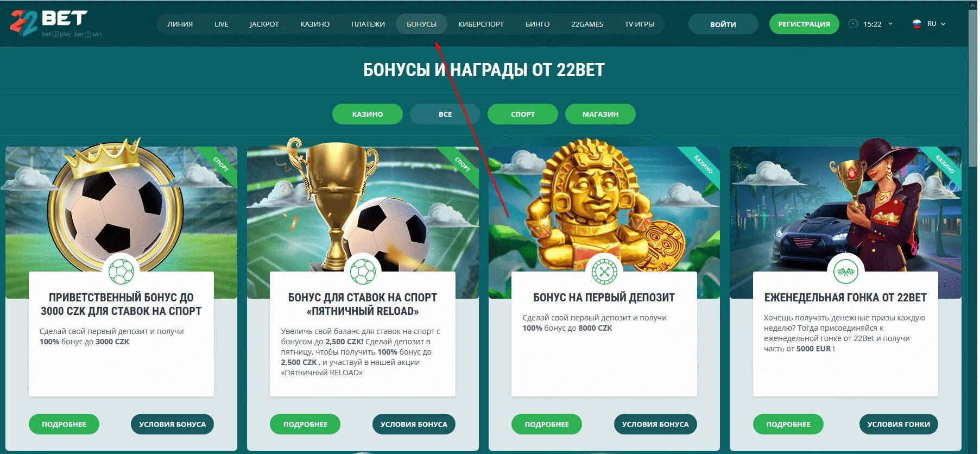
Task: Select the ВСЕ filter pill
Action: click(x=445, y=114)
